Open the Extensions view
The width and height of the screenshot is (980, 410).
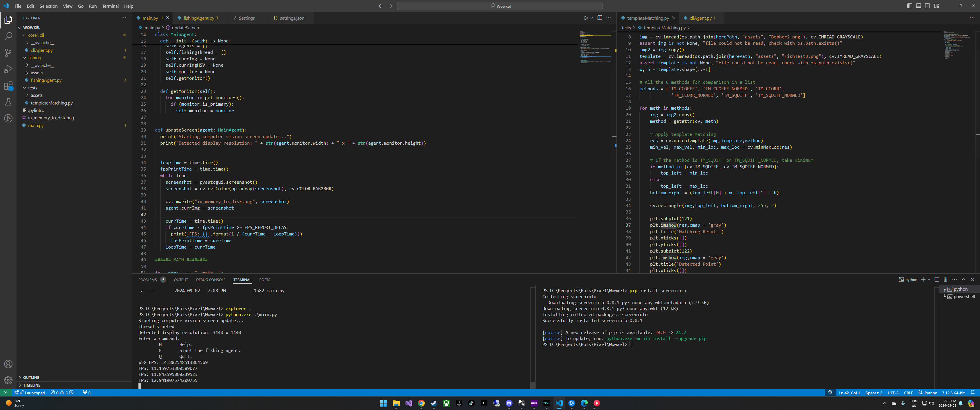8,86
